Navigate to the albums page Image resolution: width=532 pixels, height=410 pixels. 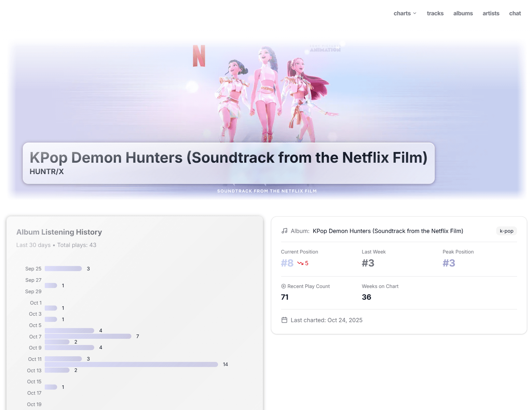[x=463, y=13]
